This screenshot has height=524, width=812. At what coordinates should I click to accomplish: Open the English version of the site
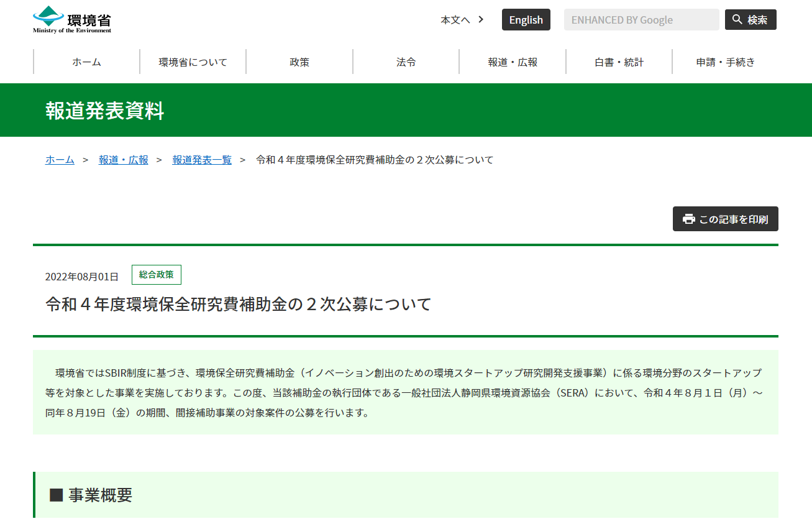pyautogui.click(x=526, y=19)
